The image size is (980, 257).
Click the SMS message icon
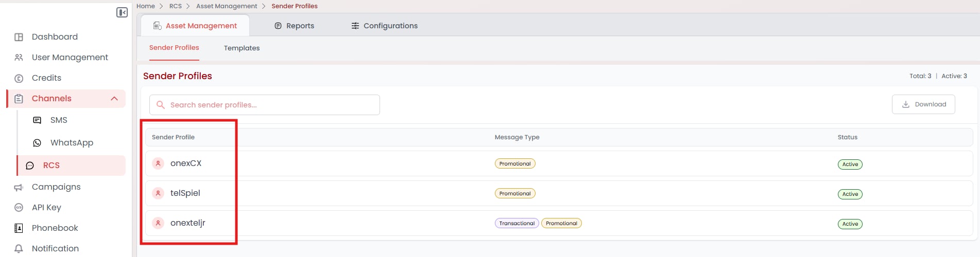(x=37, y=120)
